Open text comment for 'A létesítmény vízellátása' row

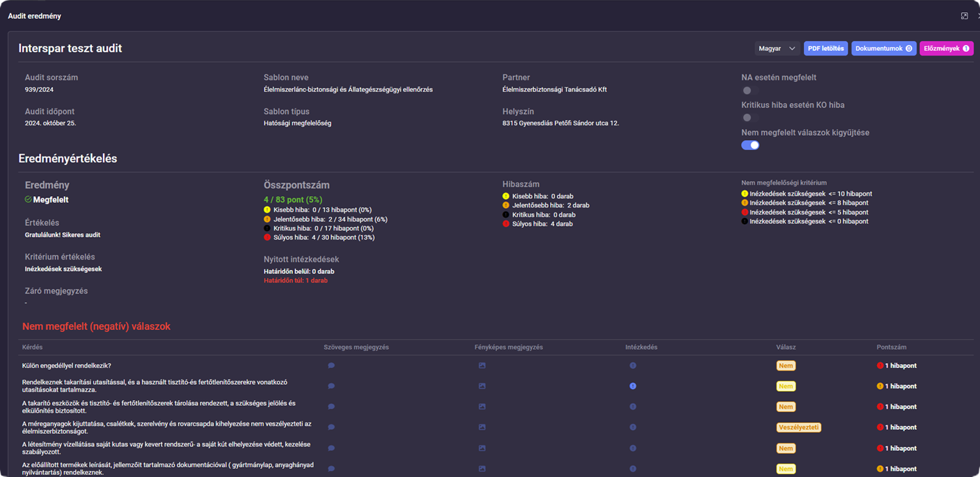point(331,448)
